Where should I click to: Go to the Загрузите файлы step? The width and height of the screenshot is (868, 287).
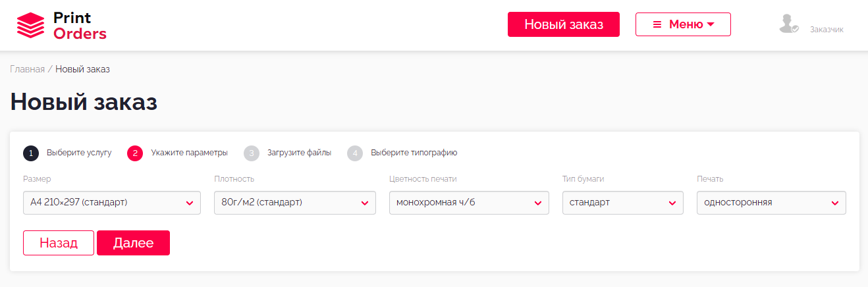[299, 153]
